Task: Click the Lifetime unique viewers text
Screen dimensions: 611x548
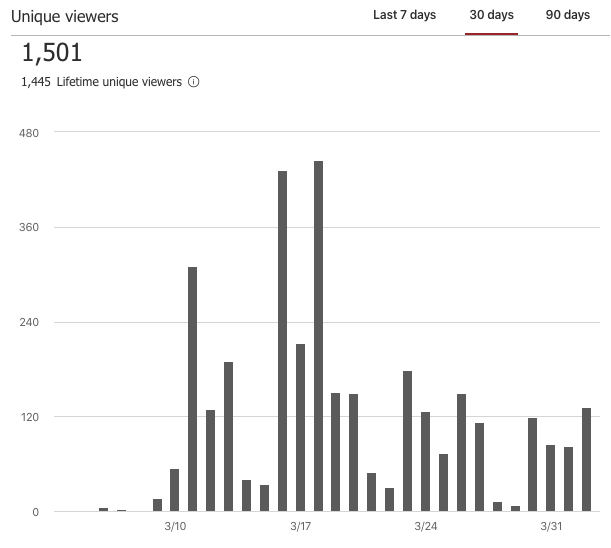Action: (119, 82)
